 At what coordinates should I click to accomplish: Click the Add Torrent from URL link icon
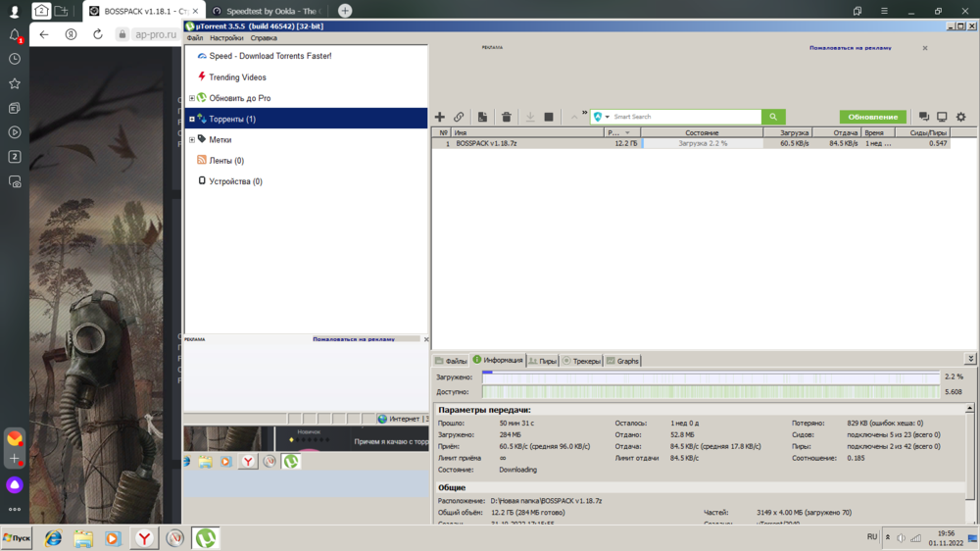pyautogui.click(x=458, y=117)
